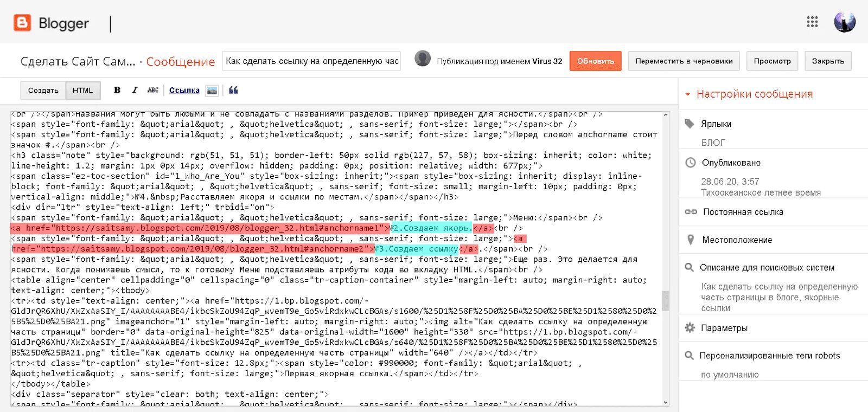Switch to the HTML editor mode
The width and height of the screenshot is (868, 412).
[x=82, y=91]
